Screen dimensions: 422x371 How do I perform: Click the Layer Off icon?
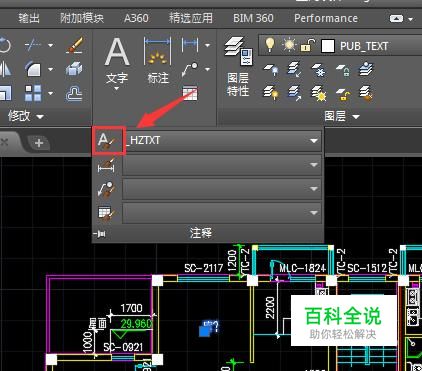(x=271, y=70)
